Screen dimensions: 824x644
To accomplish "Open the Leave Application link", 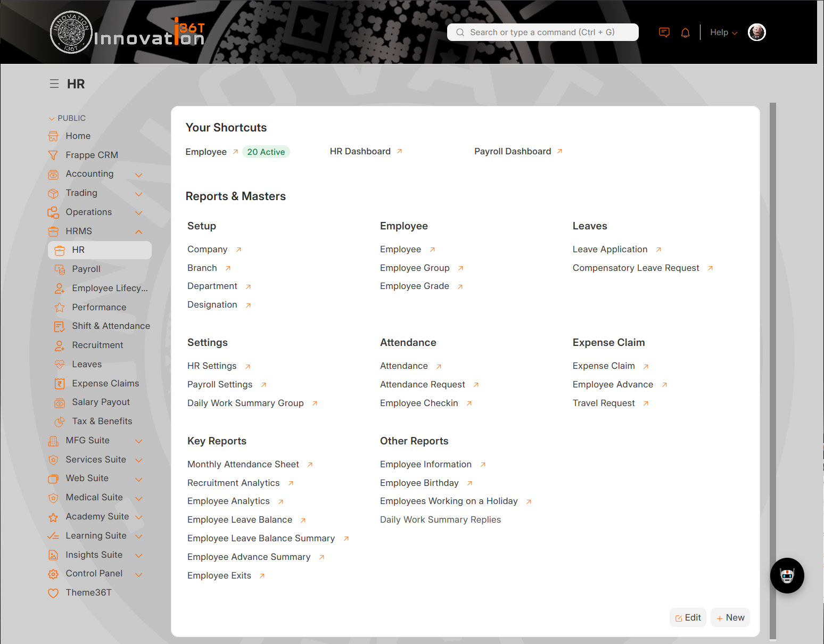I will (610, 249).
